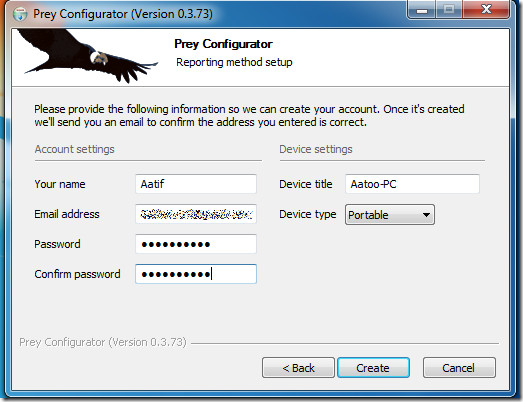This screenshot has height=402, width=523.
Task: Click the Your name input field
Action: click(x=196, y=184)
